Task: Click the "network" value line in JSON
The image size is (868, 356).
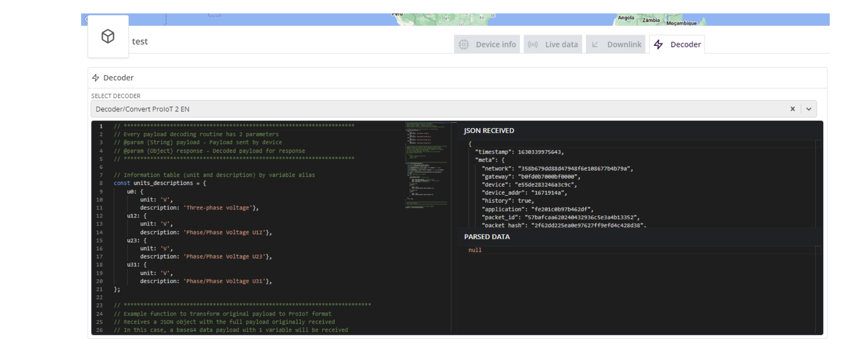Action: click(557, 168)
